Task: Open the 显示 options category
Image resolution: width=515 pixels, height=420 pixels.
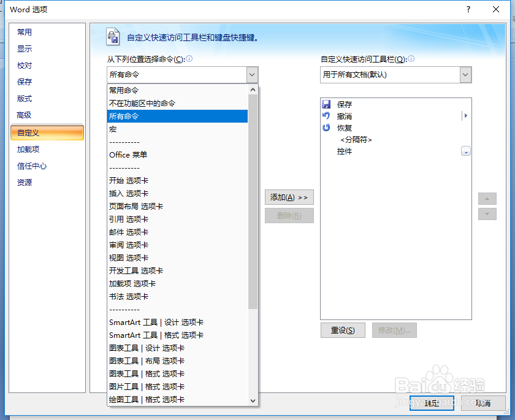Action: click(x=47, y=48)
